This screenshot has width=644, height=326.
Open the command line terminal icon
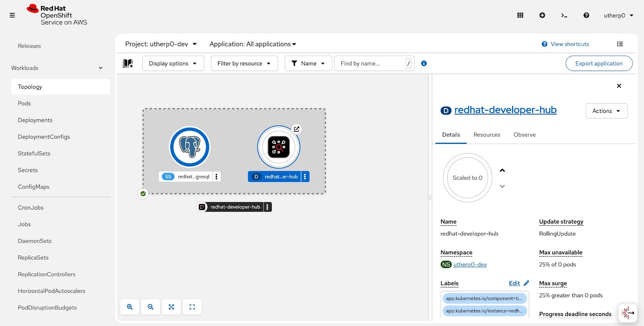[x=564, y=15]
